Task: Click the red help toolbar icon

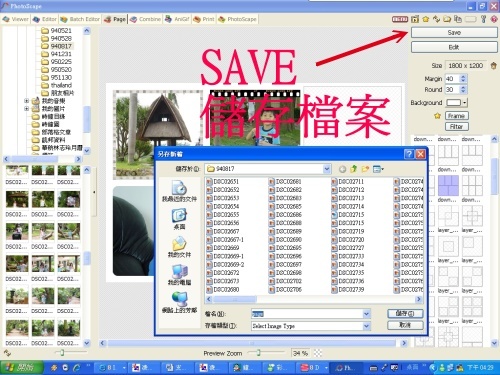Action: click(x=494, y=19)
